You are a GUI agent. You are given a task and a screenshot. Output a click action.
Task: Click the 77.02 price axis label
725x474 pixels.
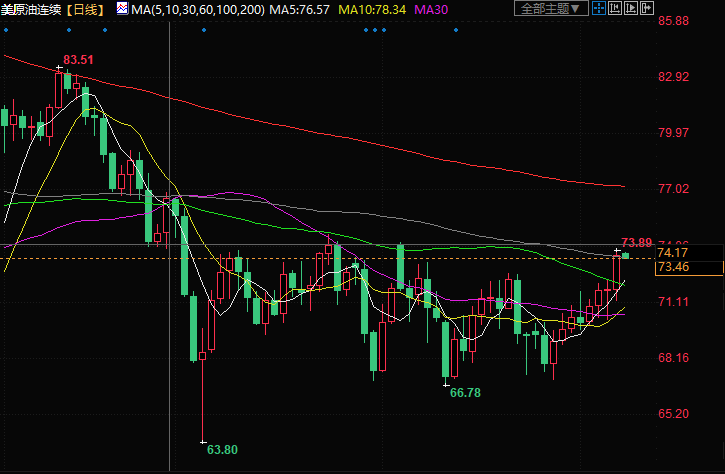[x=673, y=189]
